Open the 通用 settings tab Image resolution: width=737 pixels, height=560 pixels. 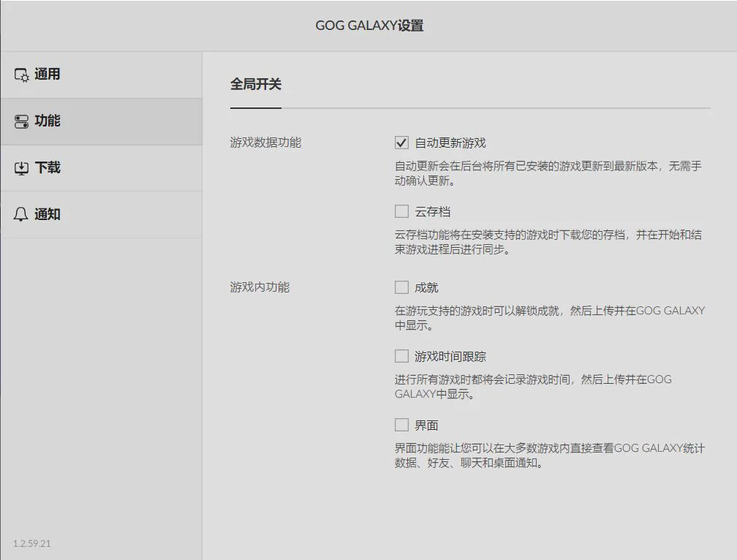click(x=102, y=75)
